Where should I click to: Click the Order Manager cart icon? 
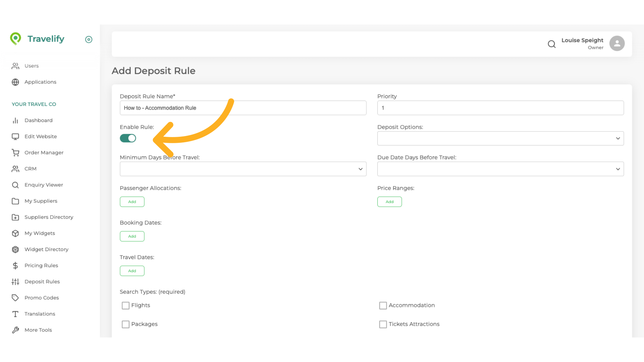[15, 153]
